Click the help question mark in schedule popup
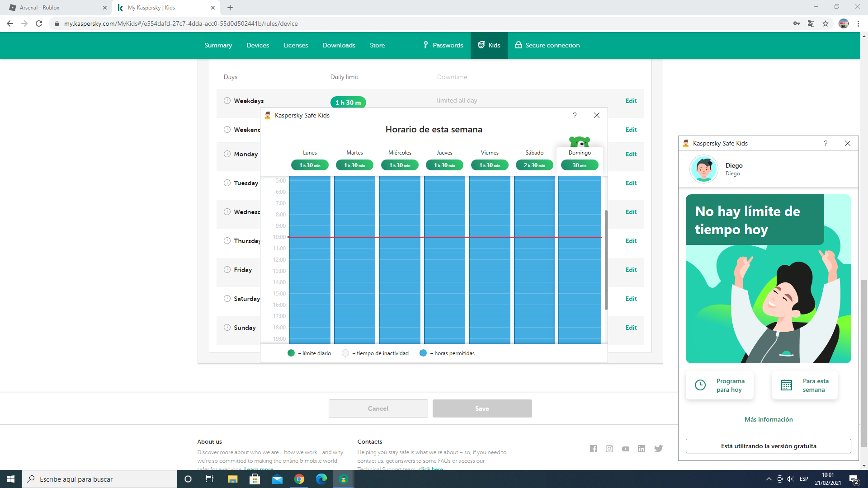This screenshot has height=488, width=868. pyautogui.click(x=575, y=115)
